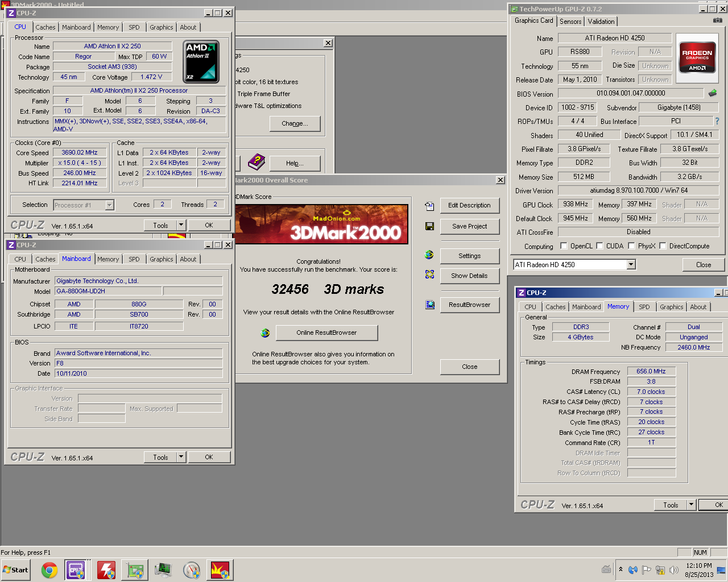This screenshot has width=728, height=582.
Task: Click the Show Details button
Action: [x=469, y=276]
